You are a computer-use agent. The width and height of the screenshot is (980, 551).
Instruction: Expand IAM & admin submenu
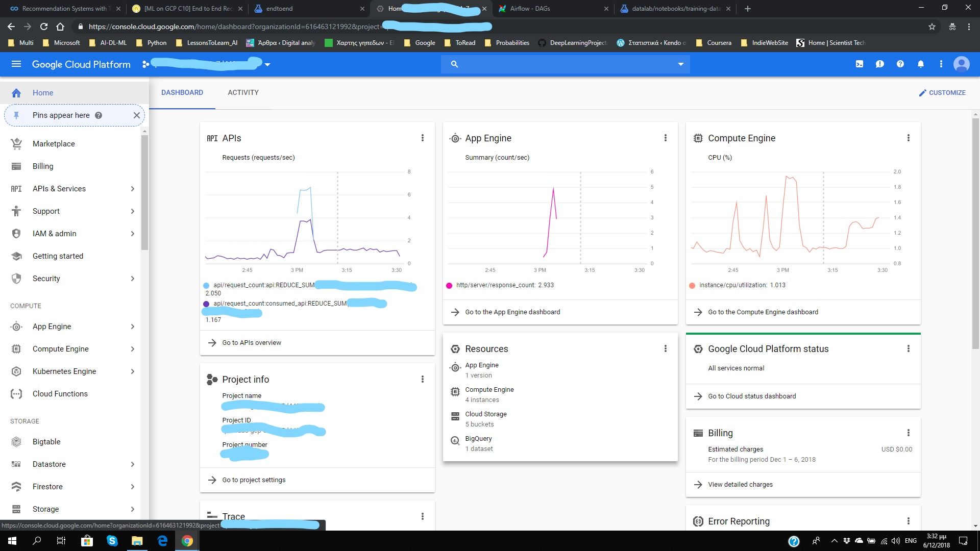132,234
